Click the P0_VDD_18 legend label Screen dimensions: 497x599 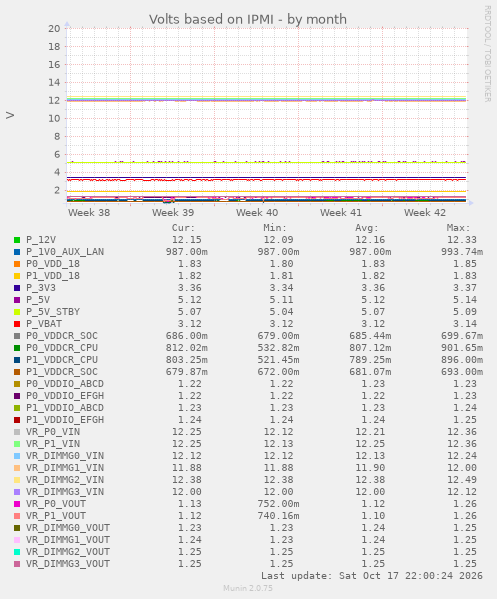click(x=53, y=264)
